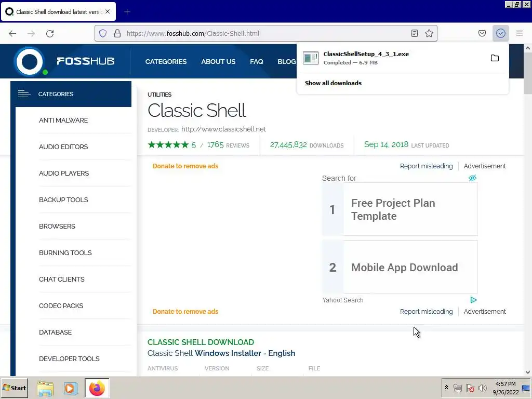
Task: Open BLOG in the top navigation
Action: click(287, 61)
